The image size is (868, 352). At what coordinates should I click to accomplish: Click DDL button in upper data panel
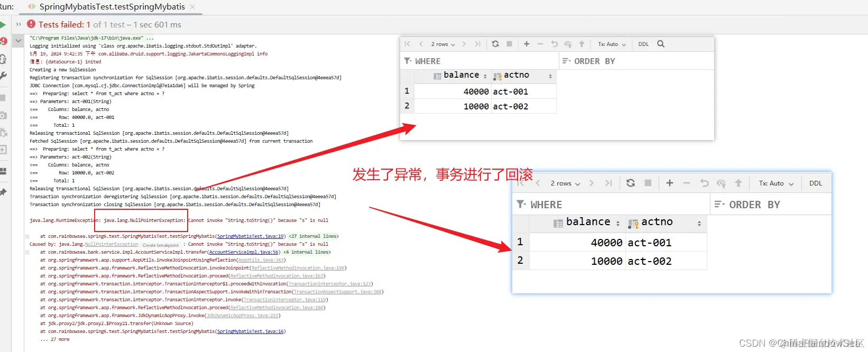pyautogui.click(x=643, y=44)
